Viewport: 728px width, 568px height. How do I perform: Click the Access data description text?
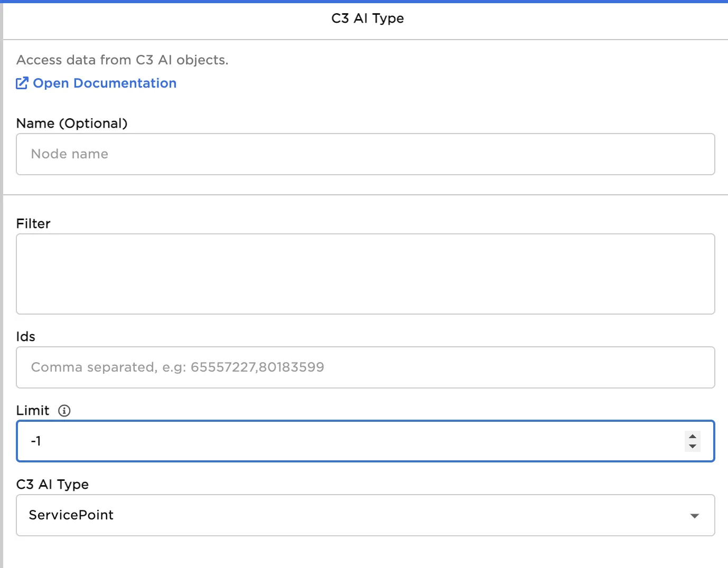click(122, 60)
